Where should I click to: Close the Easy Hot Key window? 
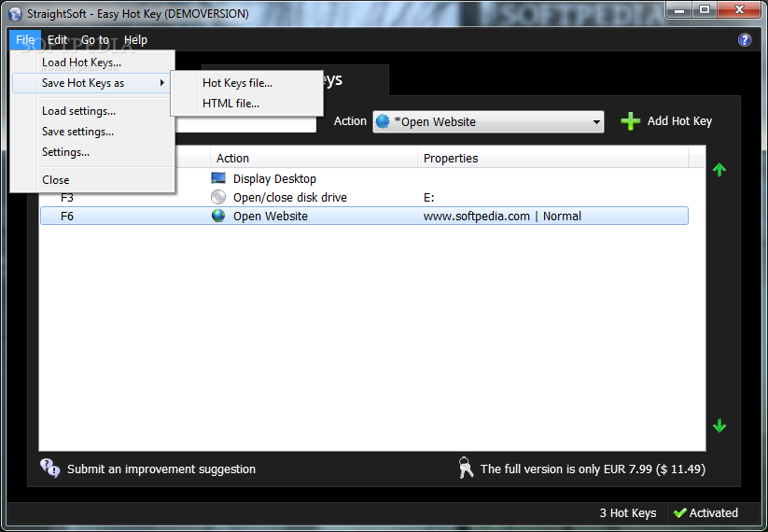point(740,9)
